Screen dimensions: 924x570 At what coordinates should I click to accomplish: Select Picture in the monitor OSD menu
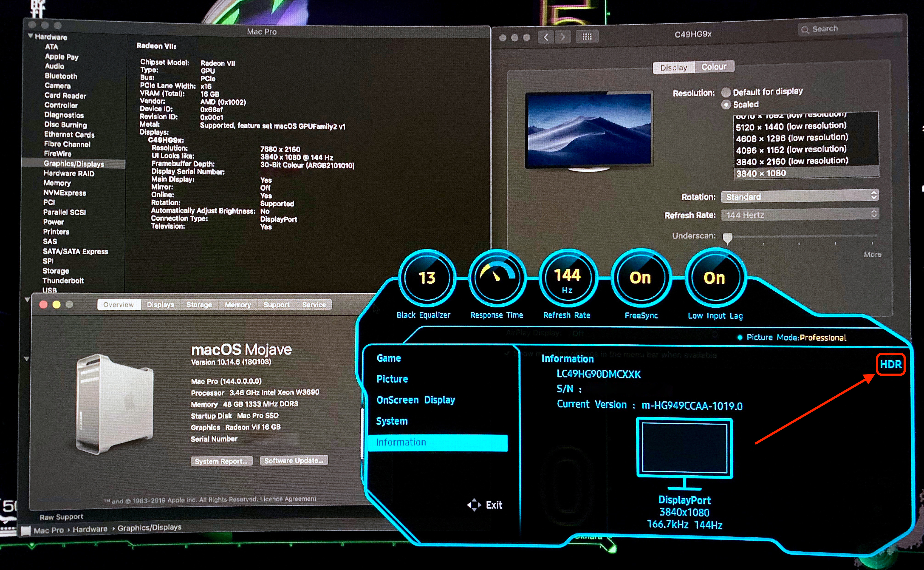point(392,379)
